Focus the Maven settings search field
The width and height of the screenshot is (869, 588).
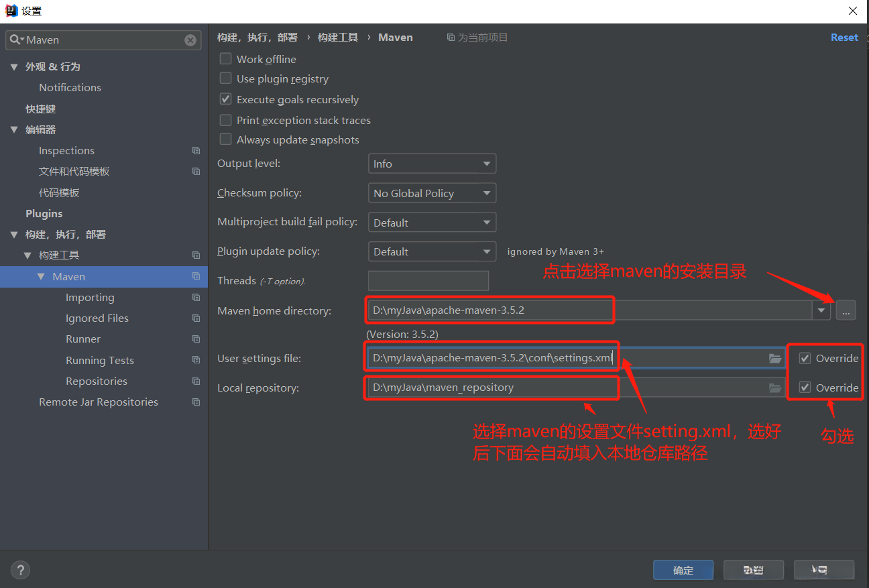(103, 40)
